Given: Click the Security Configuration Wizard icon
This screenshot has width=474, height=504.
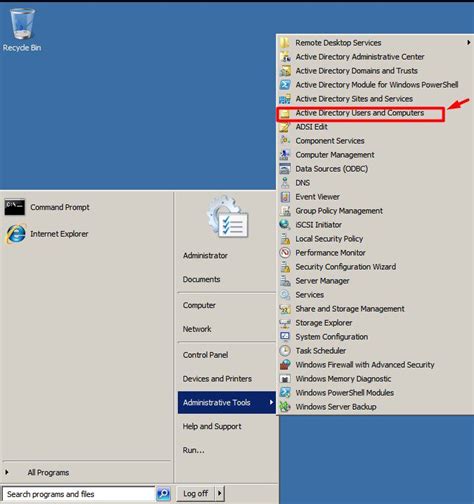Looking at the screenshot, I should point(285,267).
